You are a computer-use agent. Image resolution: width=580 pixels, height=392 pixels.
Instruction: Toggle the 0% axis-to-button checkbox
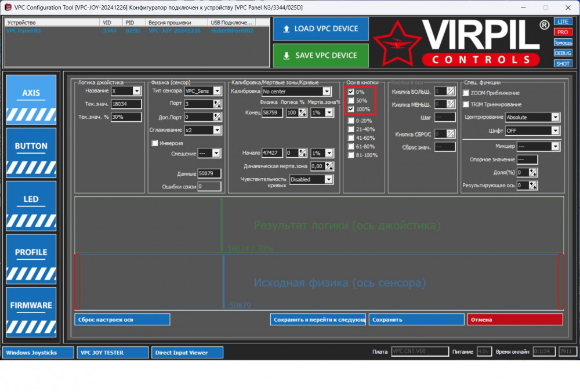(351, 92)
